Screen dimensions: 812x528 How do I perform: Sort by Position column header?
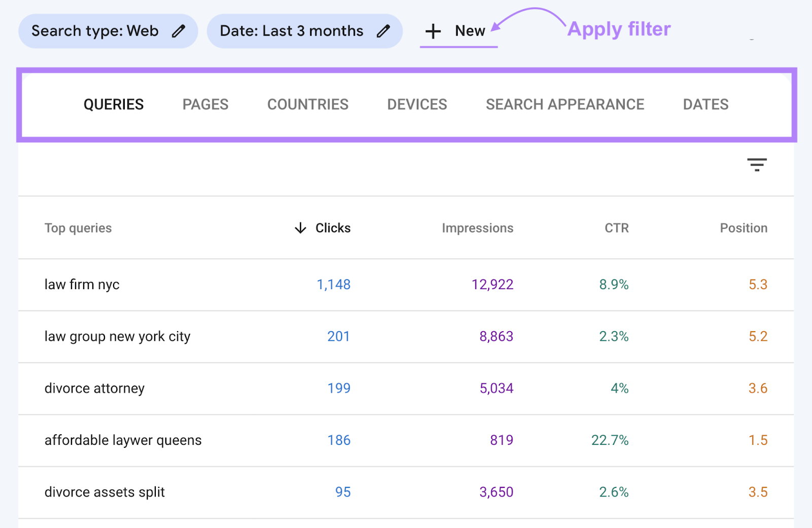(743, 228)
